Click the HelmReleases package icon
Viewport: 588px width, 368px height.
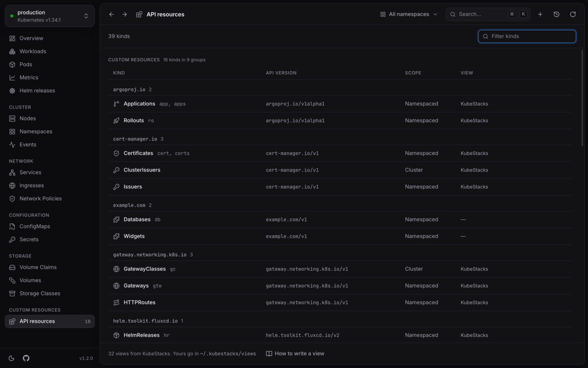pyautogui.click(x=116, y=335)
